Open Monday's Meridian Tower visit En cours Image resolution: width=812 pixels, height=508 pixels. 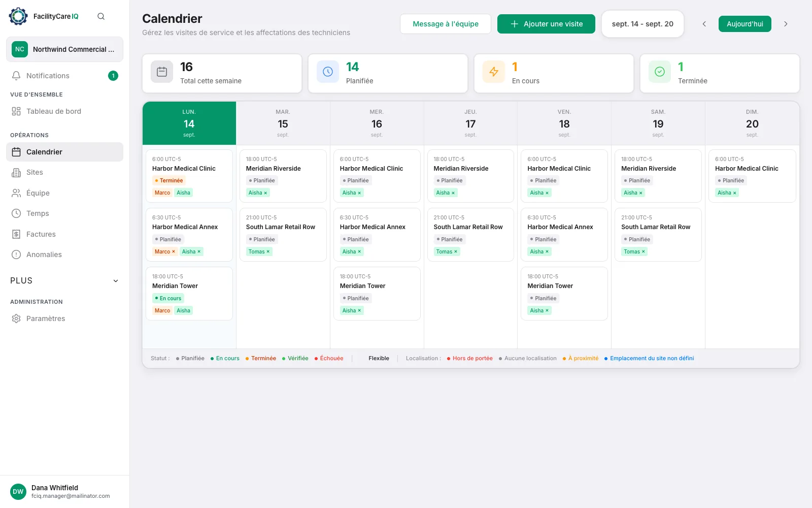pyautogui.click(x=189, y=294)
